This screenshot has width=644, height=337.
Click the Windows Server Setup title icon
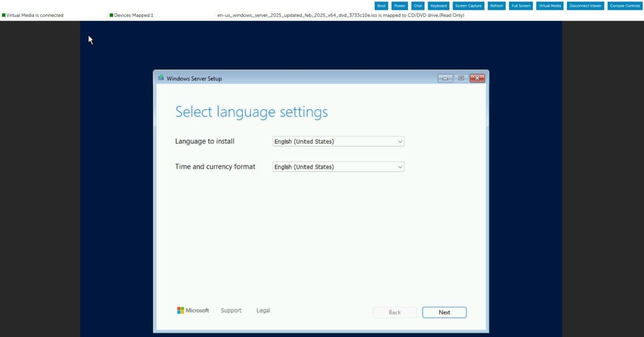tap(161, 78)
